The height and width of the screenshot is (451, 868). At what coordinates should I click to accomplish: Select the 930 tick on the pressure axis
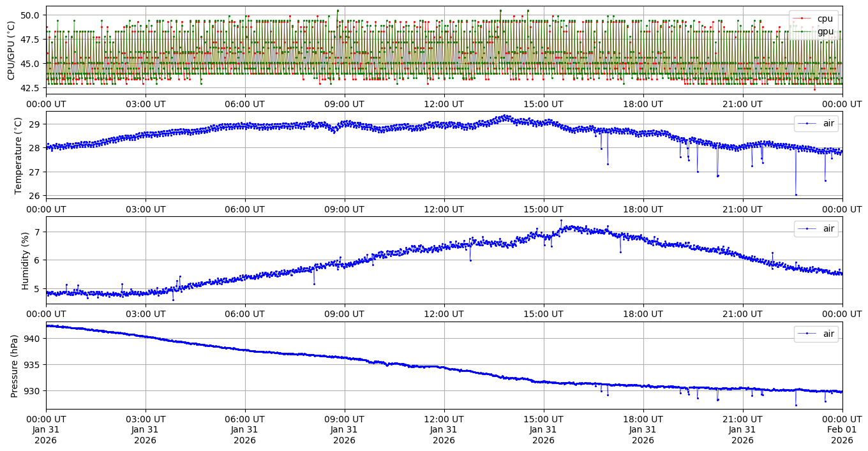(x=33, y=390)
